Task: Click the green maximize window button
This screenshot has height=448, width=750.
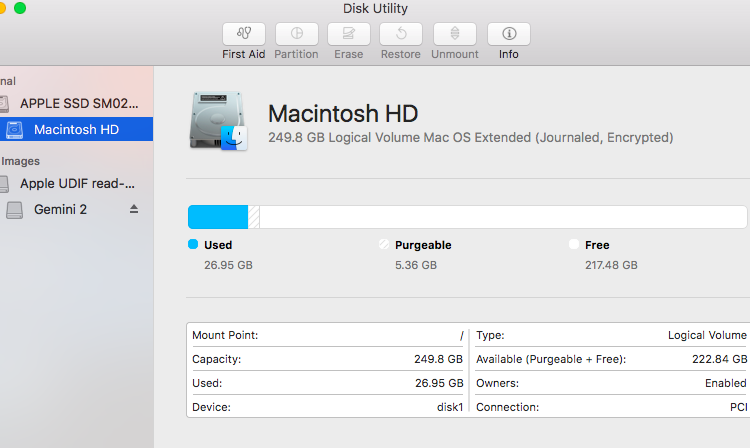Action: tap(20, 9)
